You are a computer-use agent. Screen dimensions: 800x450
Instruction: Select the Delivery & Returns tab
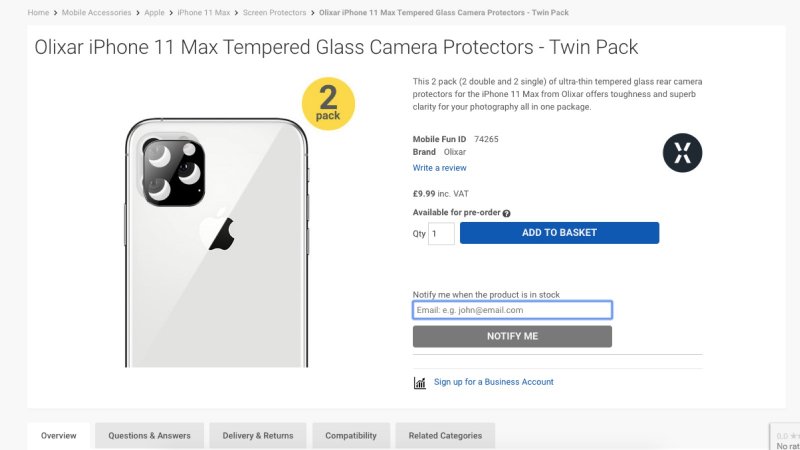[x=258, y=436]
